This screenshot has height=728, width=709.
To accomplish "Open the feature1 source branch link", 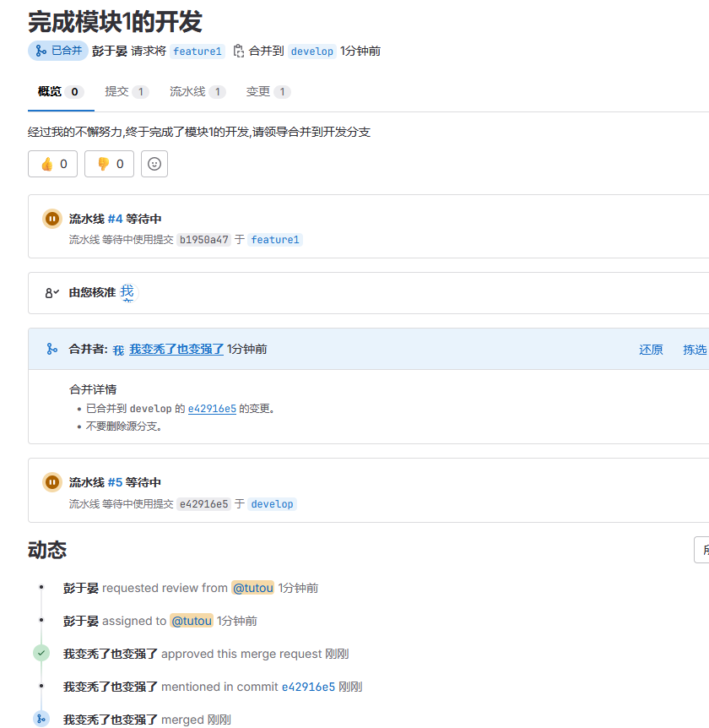I will click(197, 52).
